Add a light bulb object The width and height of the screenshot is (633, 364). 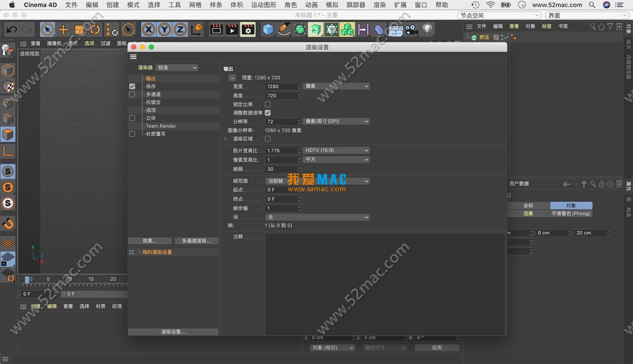[427, 29]
